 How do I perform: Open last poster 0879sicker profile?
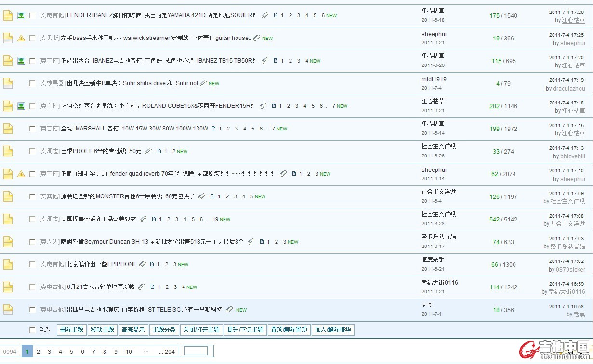pyautogui.click(x=571, y=270)
